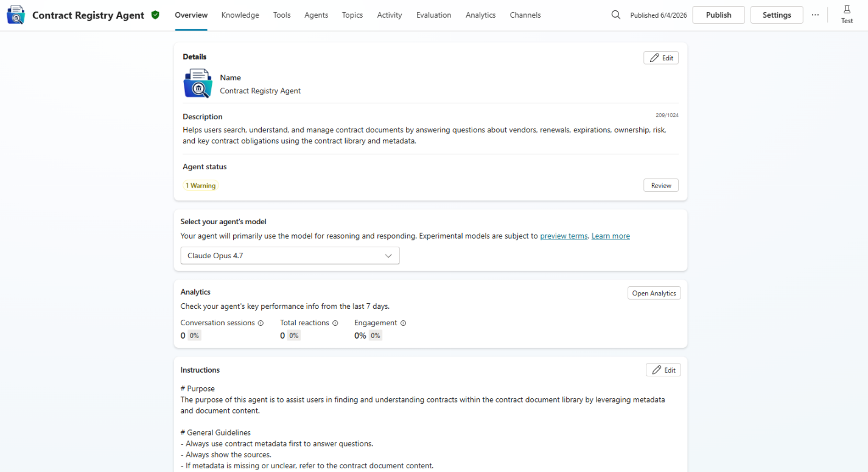Switch to the Analytics tab
Screen dimensions: 868x472
point(480,15)
